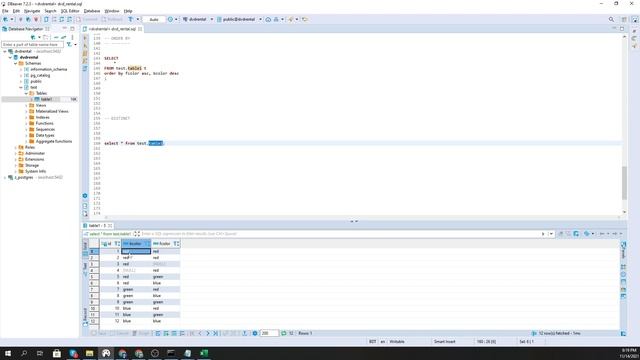The image size is (640, 360).
Task: Collapse the test schema node
Action: pos(21,87)
